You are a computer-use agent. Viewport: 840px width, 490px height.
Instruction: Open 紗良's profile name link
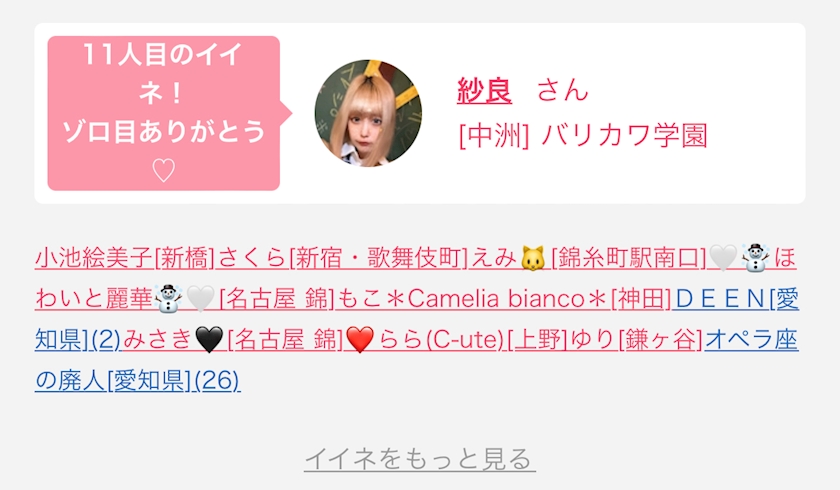tap(484, 90)
